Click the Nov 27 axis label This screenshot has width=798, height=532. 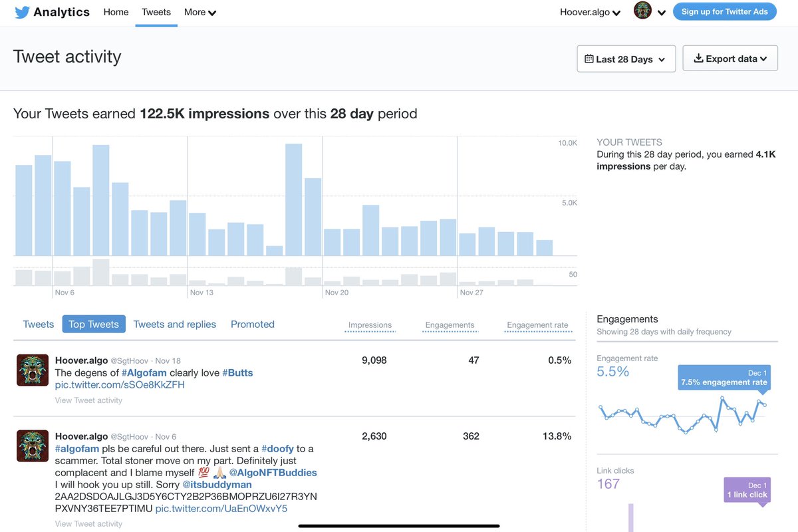pyautogui.click(x=471, y=293)
